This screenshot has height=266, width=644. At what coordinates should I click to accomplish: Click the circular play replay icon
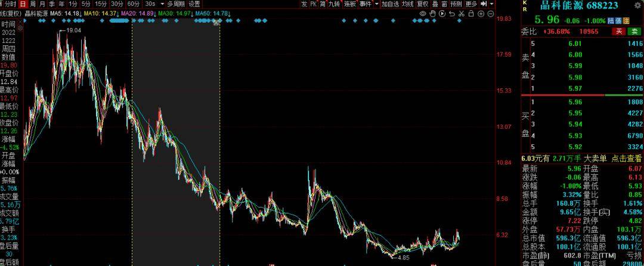(x=442, y=14)
